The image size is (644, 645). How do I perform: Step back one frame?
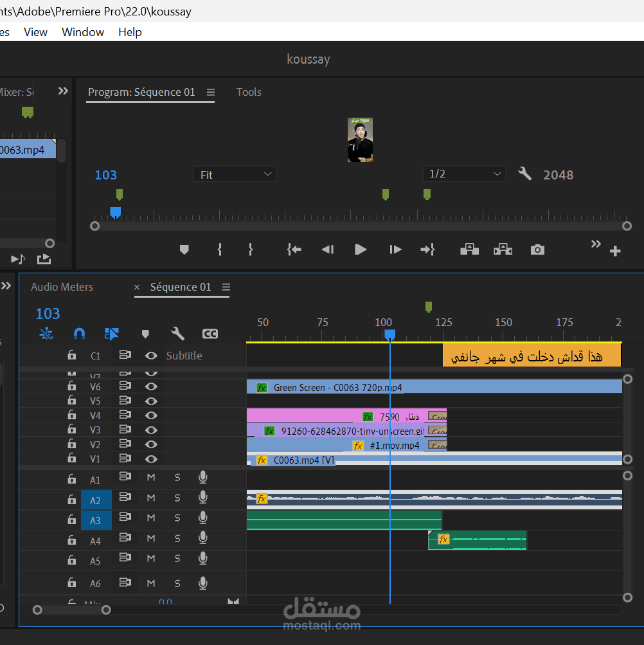pos(327,250)
